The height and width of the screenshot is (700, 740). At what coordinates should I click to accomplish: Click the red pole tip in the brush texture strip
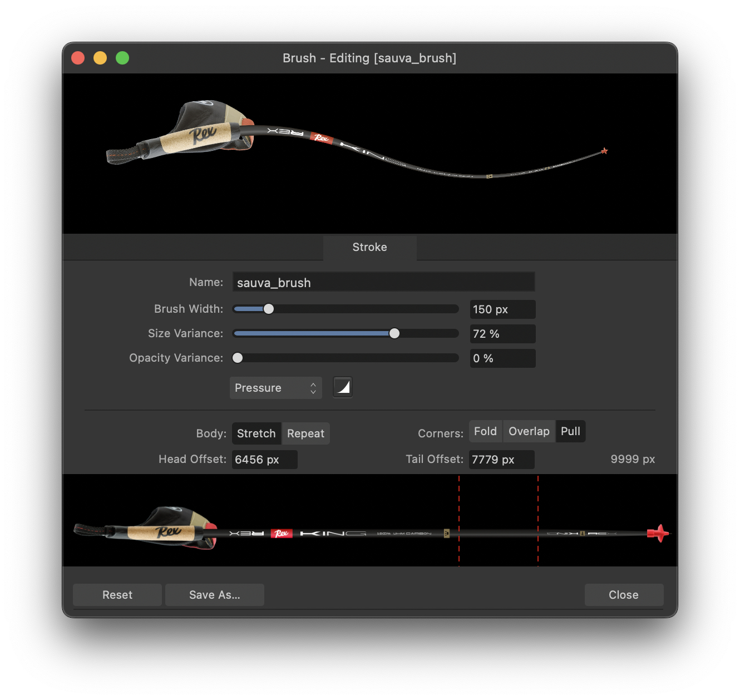point(658,533)
